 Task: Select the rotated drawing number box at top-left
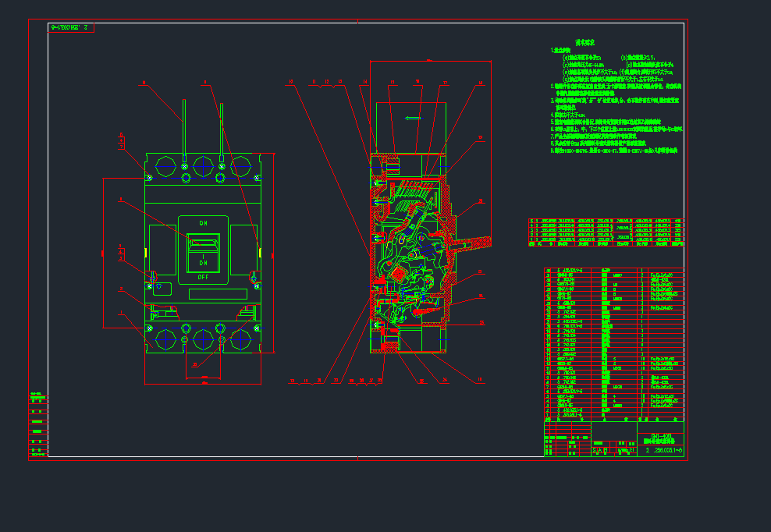pyautogui.click(x=71, y=27)
